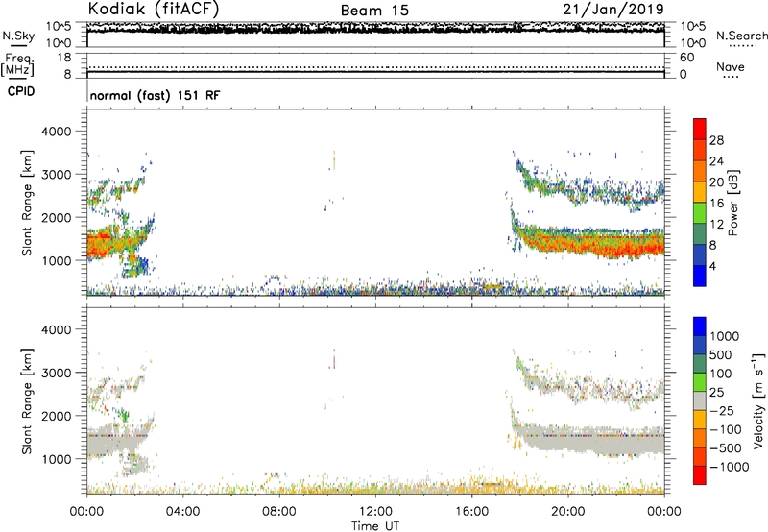
Task: Select the 2000 km tick in velocity panel
Action: pos(57,416)
